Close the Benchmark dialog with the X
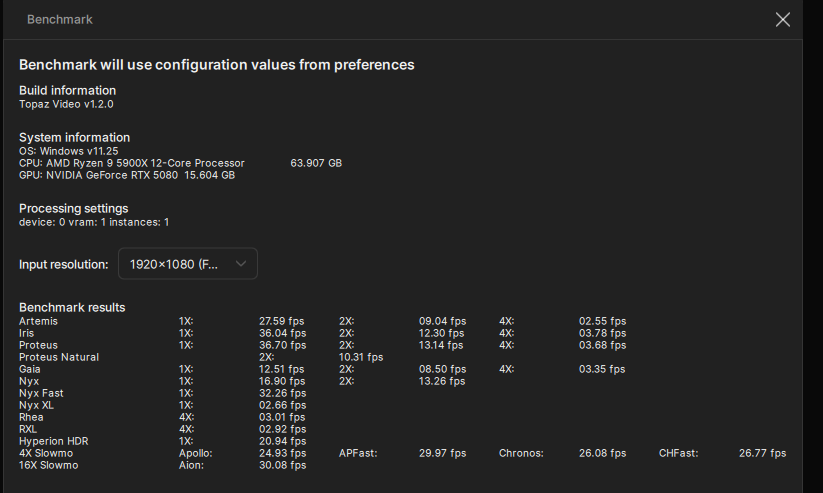The image size is (823, 493). pos(783,20)
